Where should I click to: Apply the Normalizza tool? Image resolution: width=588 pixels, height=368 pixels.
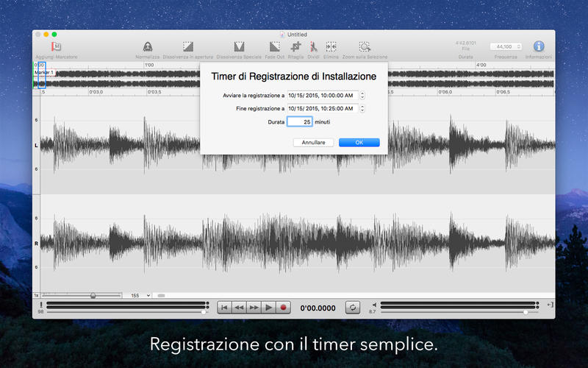coord(148,47)
